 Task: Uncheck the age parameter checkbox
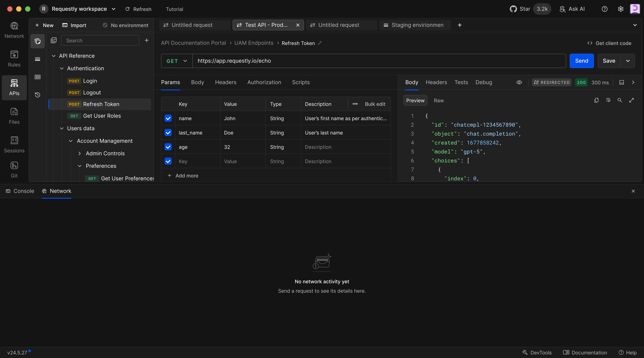click(168, 147)
